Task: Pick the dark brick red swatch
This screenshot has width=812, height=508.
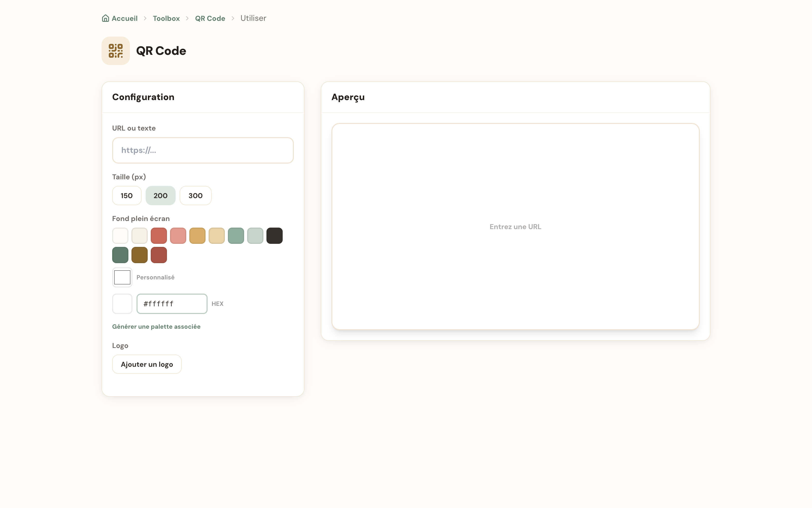Action: pos(159,255)
